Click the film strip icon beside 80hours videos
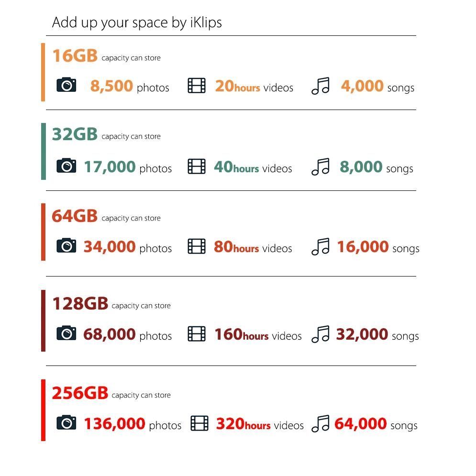 pyautogui.click(x=196, y=246)
